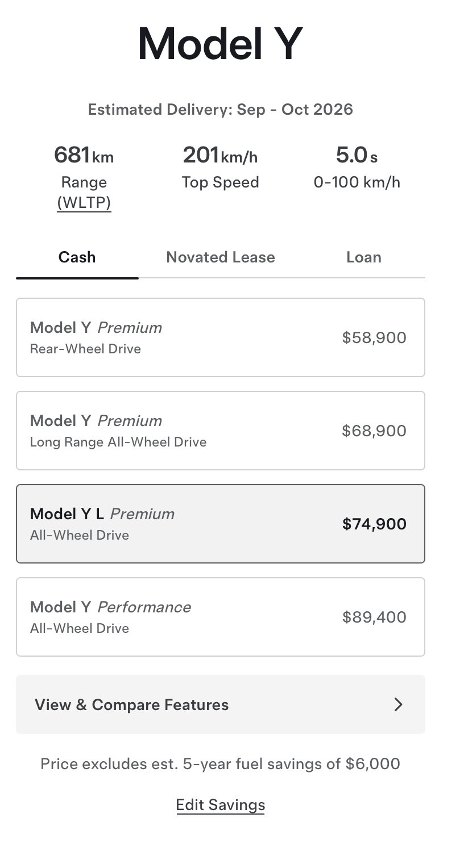Image resolution: width=464 pixels, height=868 pixels.
Task: Open View & Compare Features
Action: pyautogui.click(x=221, y=704)
